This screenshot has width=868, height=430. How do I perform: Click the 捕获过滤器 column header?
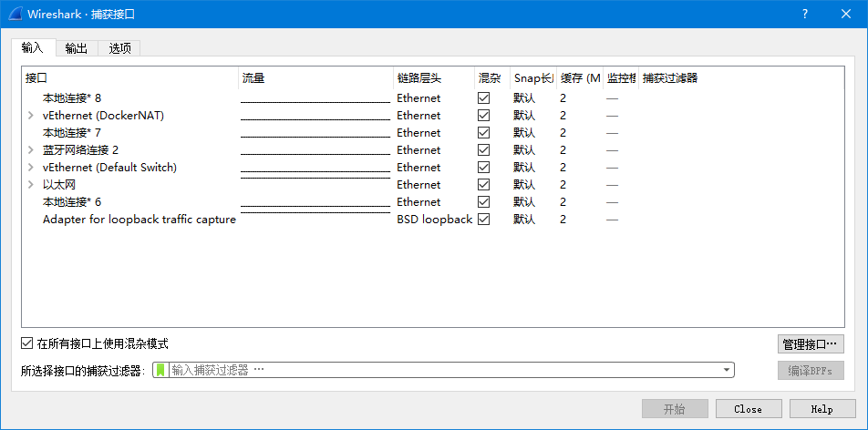point(741,78)
